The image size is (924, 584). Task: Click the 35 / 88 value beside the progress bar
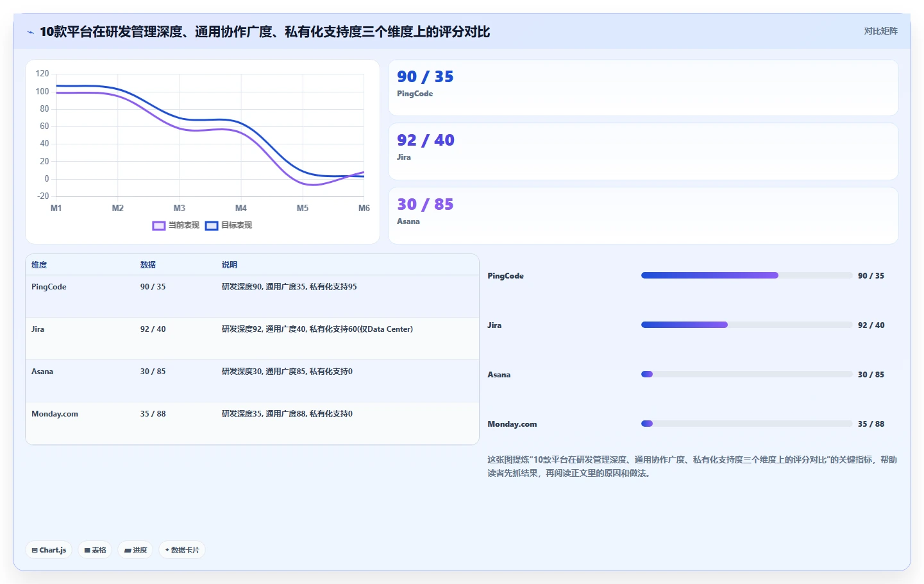[871, 424]
